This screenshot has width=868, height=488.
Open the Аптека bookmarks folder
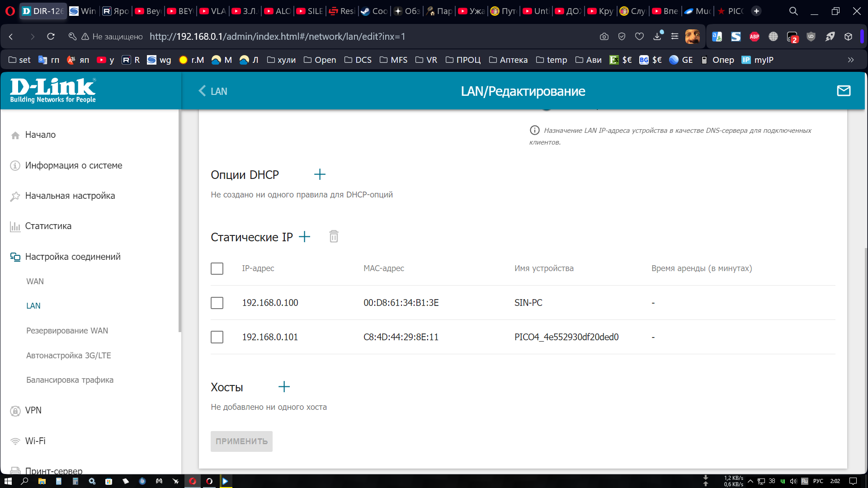[x=508, y=60]
